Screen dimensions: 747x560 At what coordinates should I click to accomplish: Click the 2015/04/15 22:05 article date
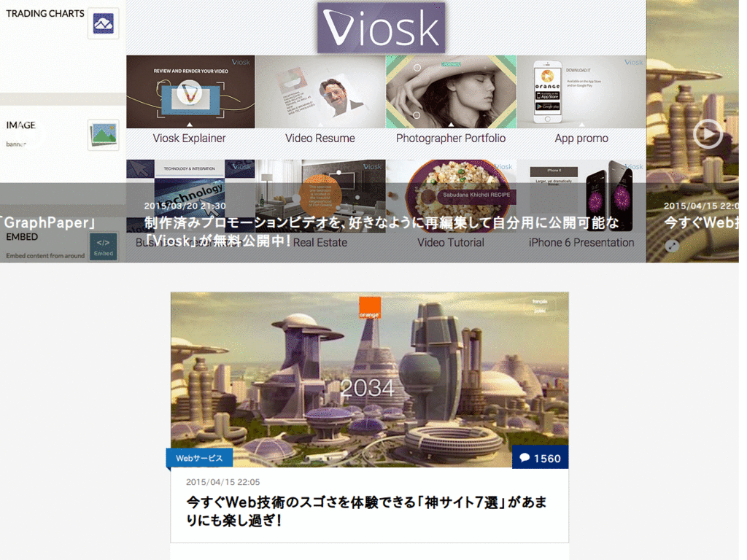tap(223, 482)
